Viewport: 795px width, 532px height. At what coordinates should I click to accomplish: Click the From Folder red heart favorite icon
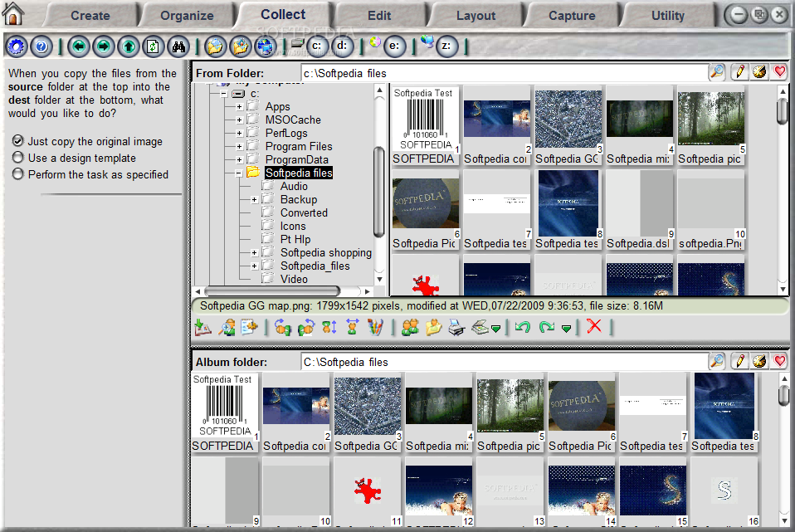pyautogui.click(x=780, y=72)
